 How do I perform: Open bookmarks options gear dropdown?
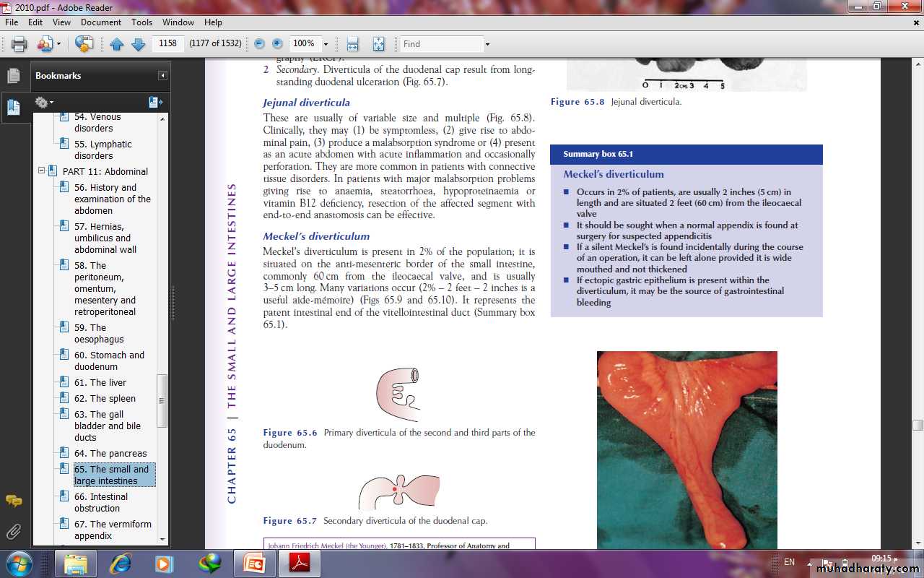44,103
